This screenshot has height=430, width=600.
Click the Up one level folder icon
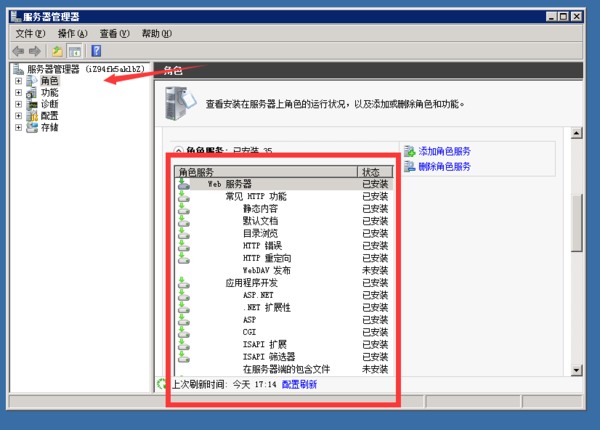click(x=57, y=51)
